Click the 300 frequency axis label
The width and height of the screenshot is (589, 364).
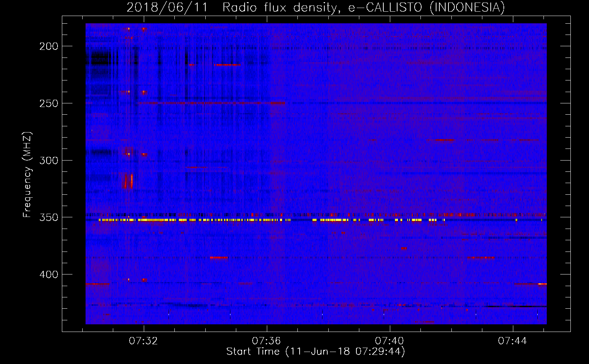[x=49, y=161]
